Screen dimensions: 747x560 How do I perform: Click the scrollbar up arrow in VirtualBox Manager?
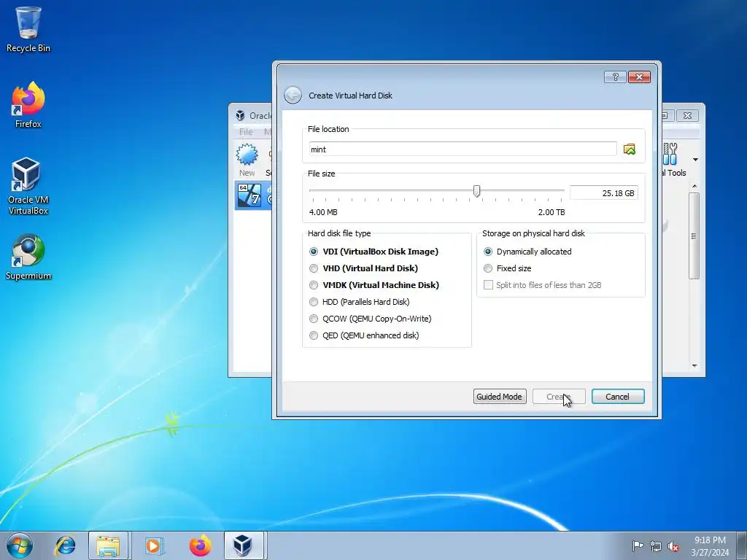(694, 185)
